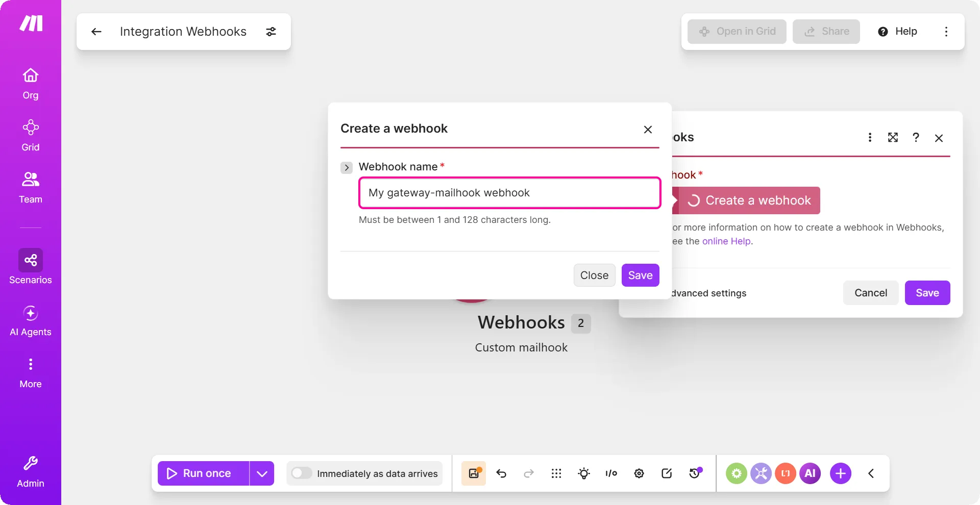Click the purple tools icon

[761, 473]
